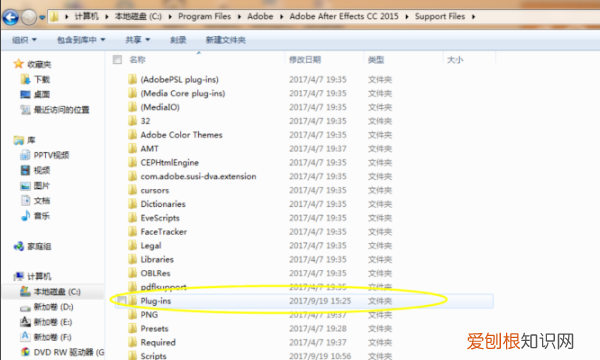Image resolution: width=600 pixels, height=360 pixels.
Task: Click 新建文件夹 in the toolbar
Action: point(225,40)
